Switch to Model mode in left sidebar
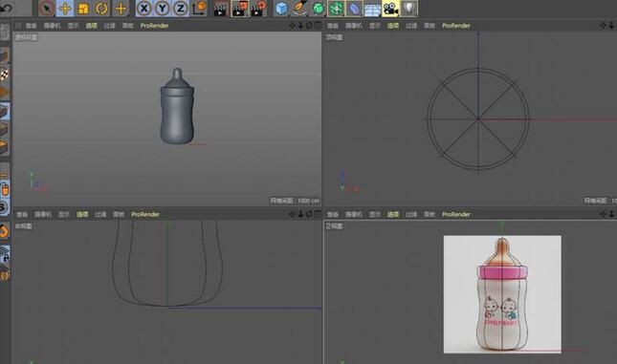Image resolution: width=617 pixels, height=364 pixels. 5,55
